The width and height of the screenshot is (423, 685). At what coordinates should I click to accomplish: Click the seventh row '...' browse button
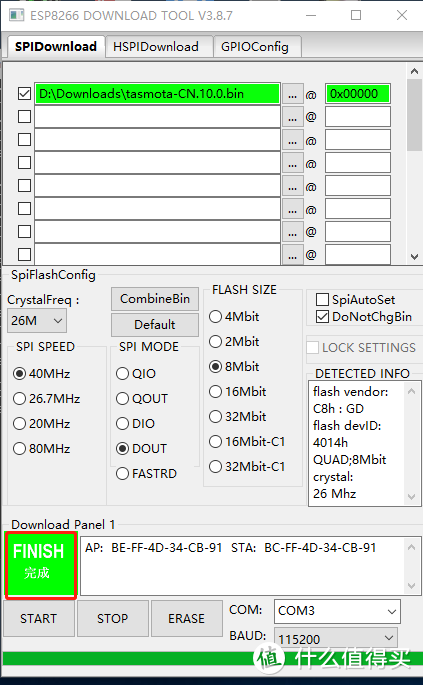click(293, 232)
